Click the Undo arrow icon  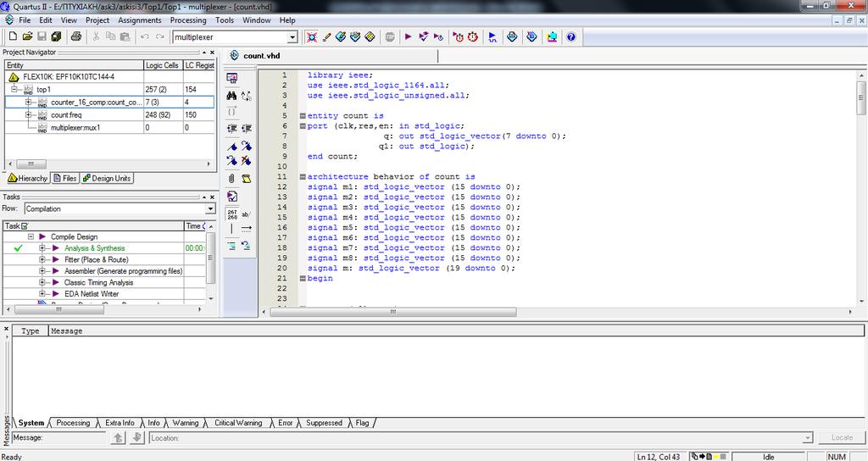click(144, 36)
